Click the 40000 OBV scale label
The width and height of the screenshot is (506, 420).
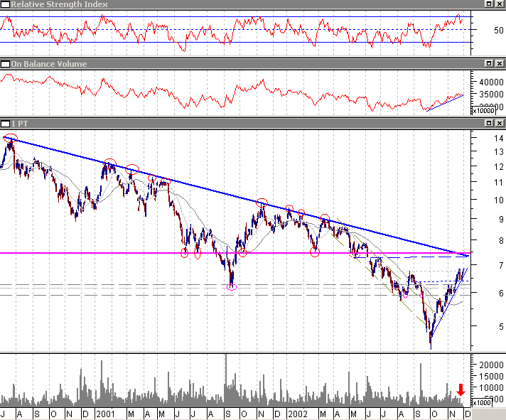(491, 82)
